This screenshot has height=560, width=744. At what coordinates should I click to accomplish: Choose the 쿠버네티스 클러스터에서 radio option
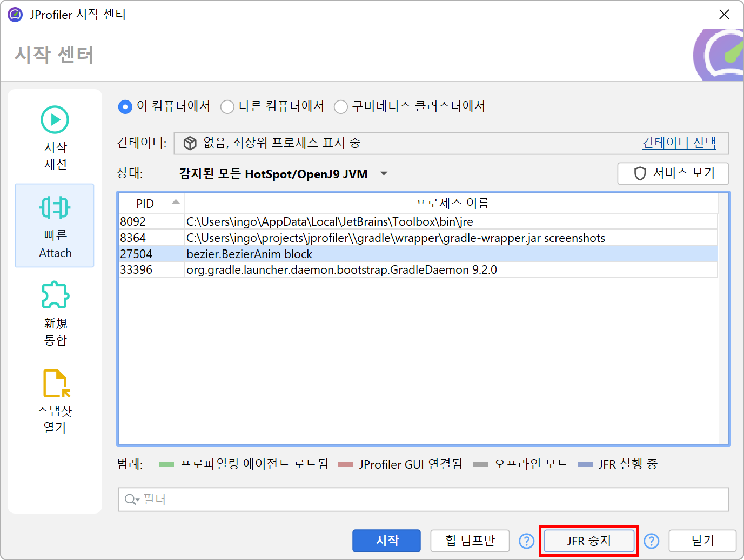point(341,107)
